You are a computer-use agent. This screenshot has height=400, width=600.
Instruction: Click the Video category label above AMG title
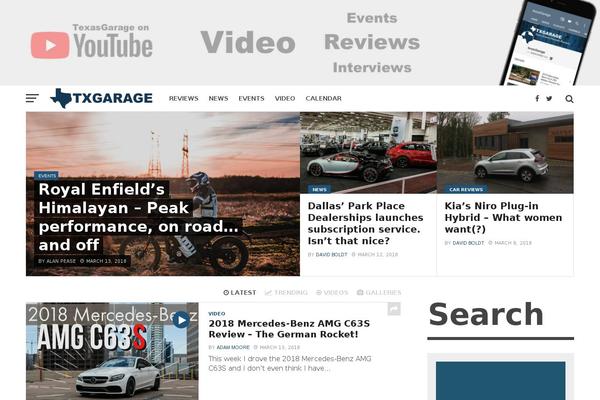pos(217,313)
